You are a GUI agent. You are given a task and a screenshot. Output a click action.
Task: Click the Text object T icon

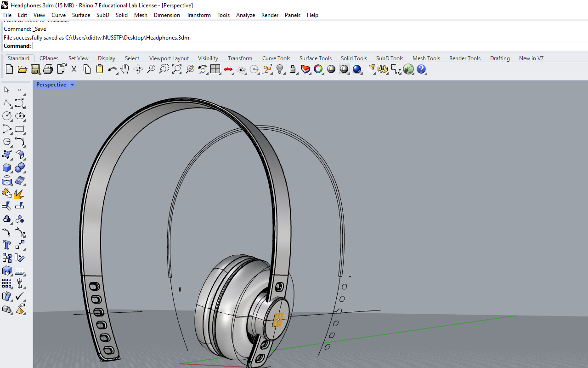click(x=7, y=245)
